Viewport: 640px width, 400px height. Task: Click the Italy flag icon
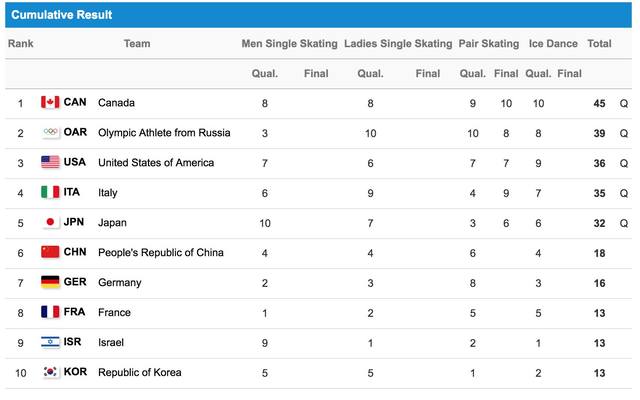(50, 192)
